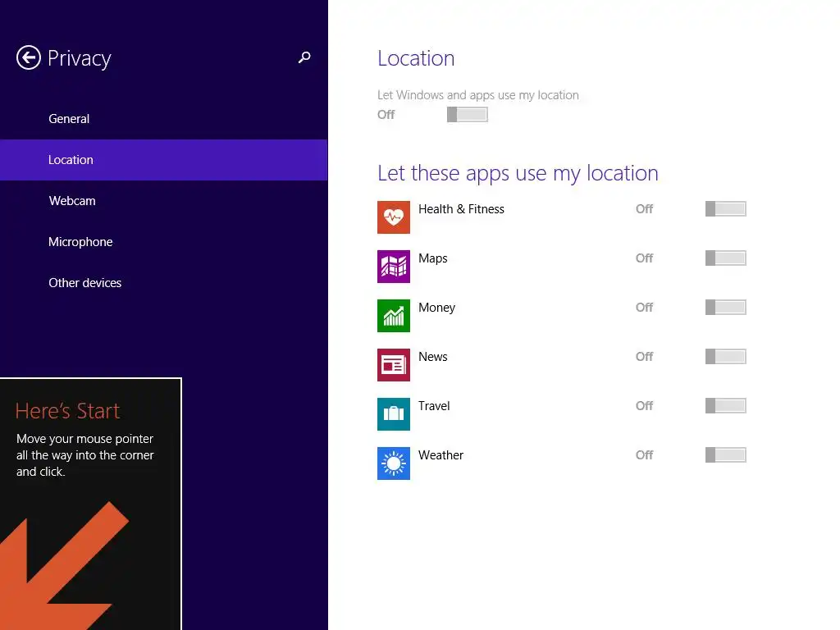Click the purple Maps app icon
Viewport: 840px width, 630px height.
[394, 267]
